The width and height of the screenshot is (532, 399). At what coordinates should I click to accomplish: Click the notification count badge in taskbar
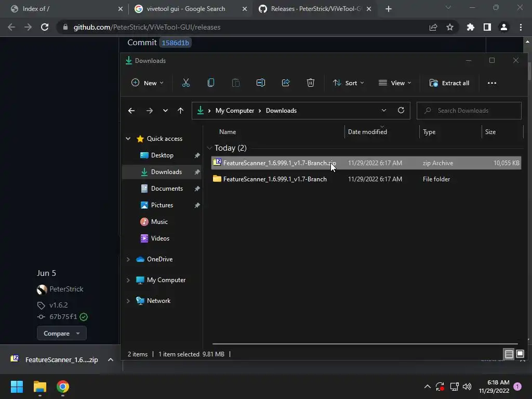point(517,387)
